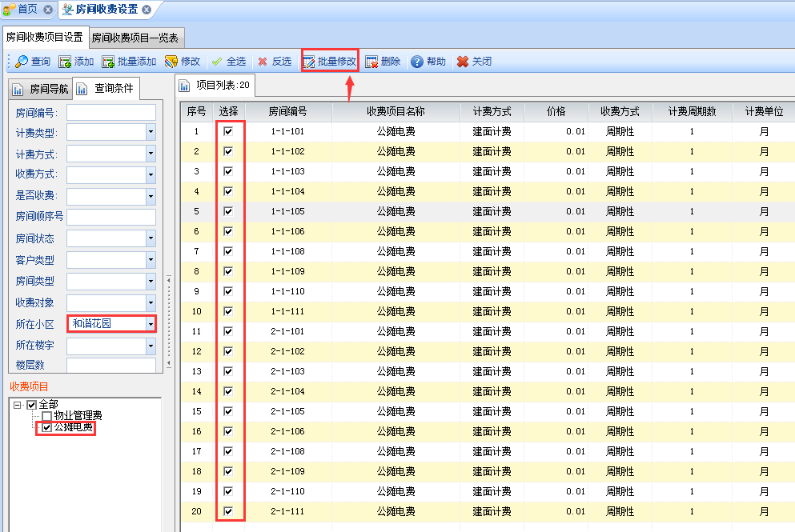Click the 查询条件 chart icon
This screenshot has width=795, height=532.
(82, 89)
